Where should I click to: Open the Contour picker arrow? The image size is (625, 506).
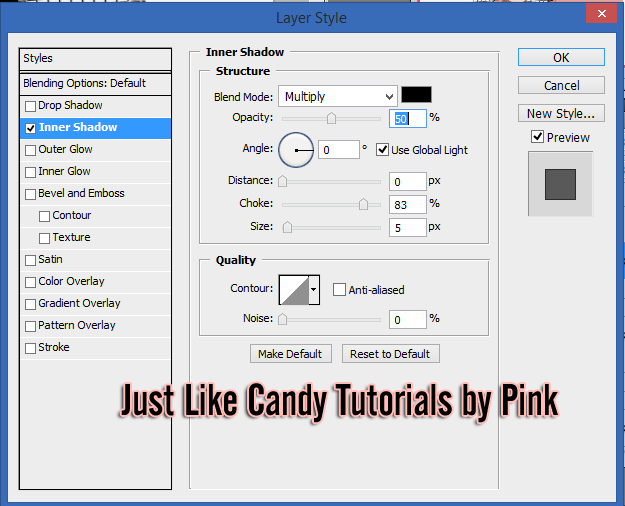[x=314, y=289]
